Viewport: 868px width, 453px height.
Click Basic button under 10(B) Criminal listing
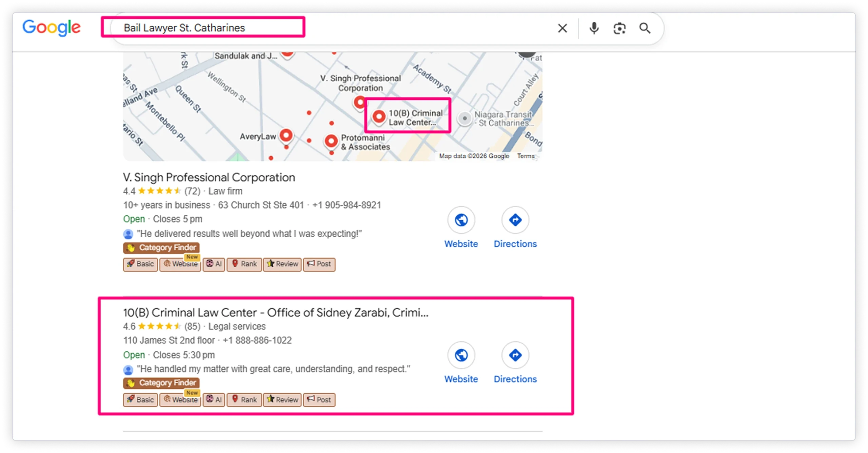tap(140, 400)
